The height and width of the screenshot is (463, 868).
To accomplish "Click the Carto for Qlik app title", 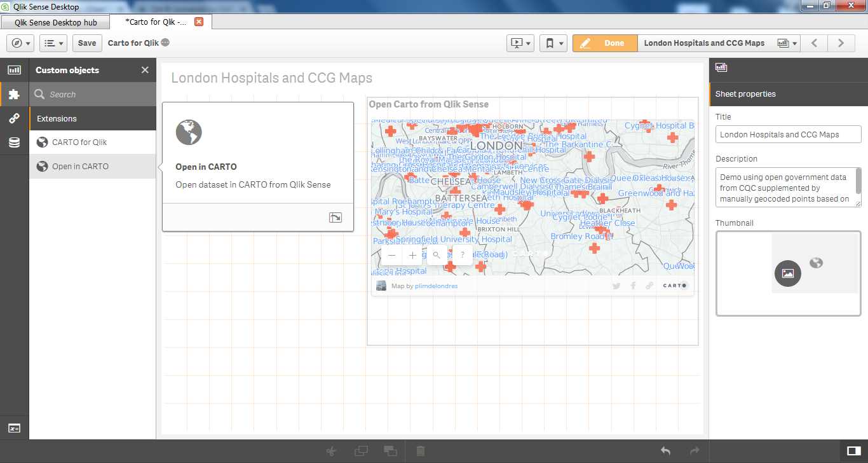I will [x=133, y=43].
